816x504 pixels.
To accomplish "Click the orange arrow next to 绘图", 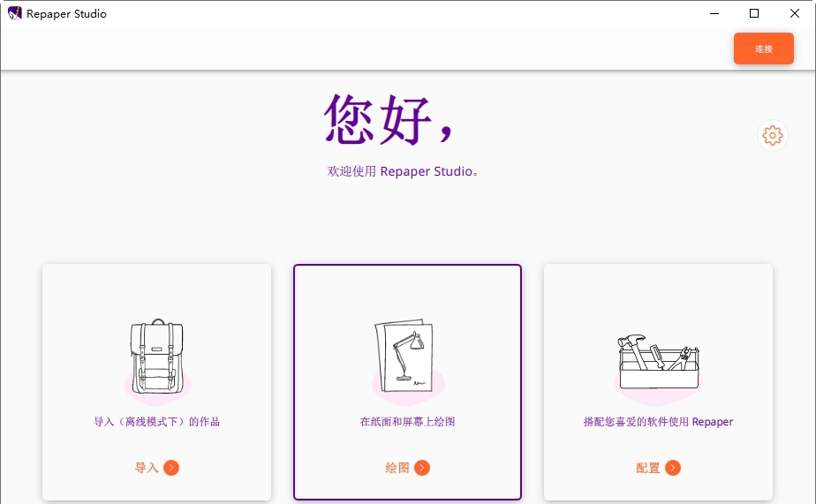I will [422, 468].
